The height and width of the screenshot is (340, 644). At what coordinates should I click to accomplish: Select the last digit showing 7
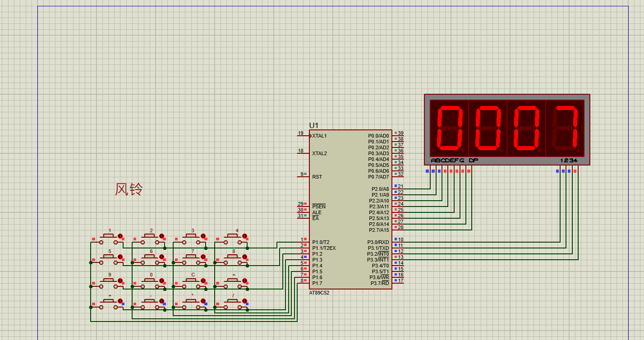565,129
